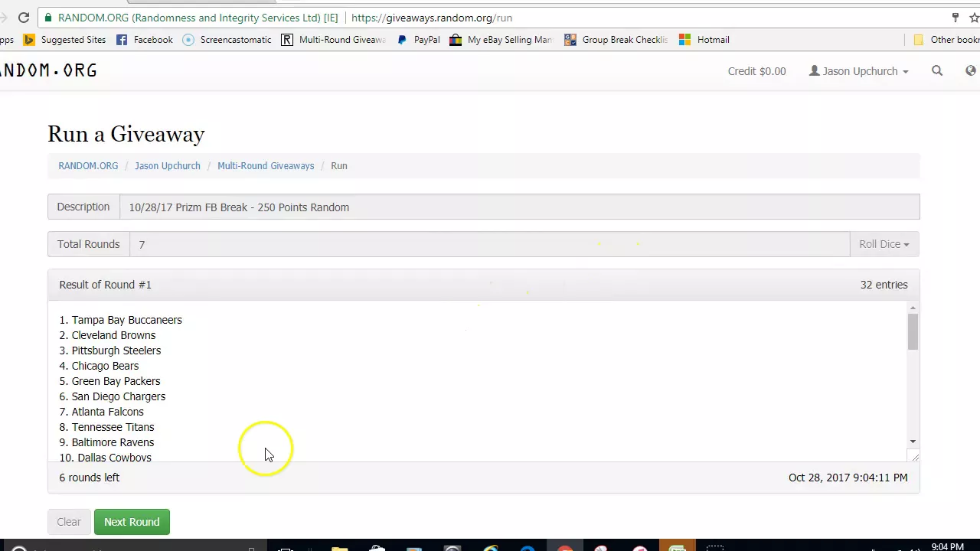Open the Group Break Checklist bookmark
The width and height of the screenshot is (980, 551).
click(616, 40)
